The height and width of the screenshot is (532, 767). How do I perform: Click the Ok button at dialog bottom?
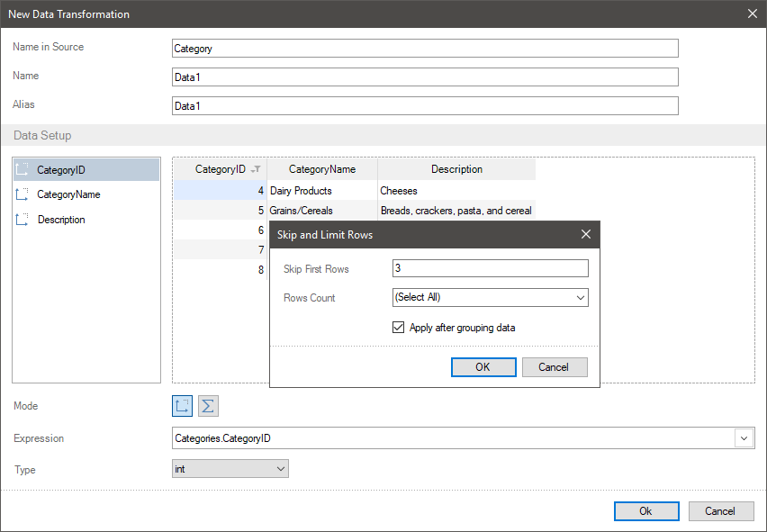click(x=646, y=511)
